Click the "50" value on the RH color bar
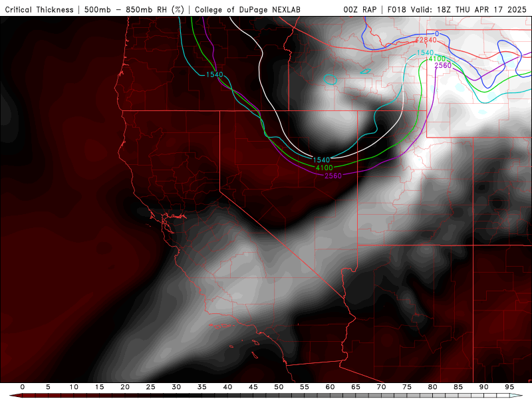 point(279,387)
